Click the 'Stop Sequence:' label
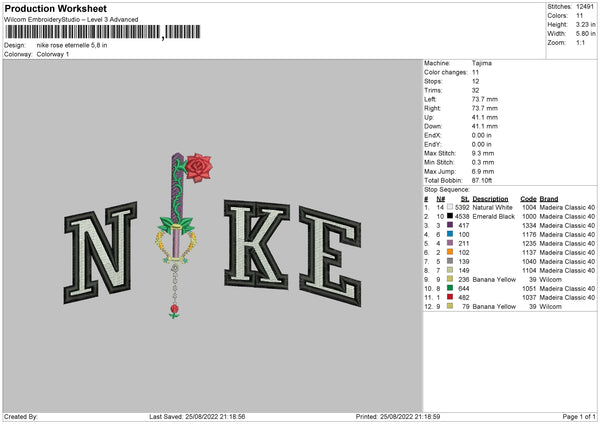600x424 pixels. (447, 189)
